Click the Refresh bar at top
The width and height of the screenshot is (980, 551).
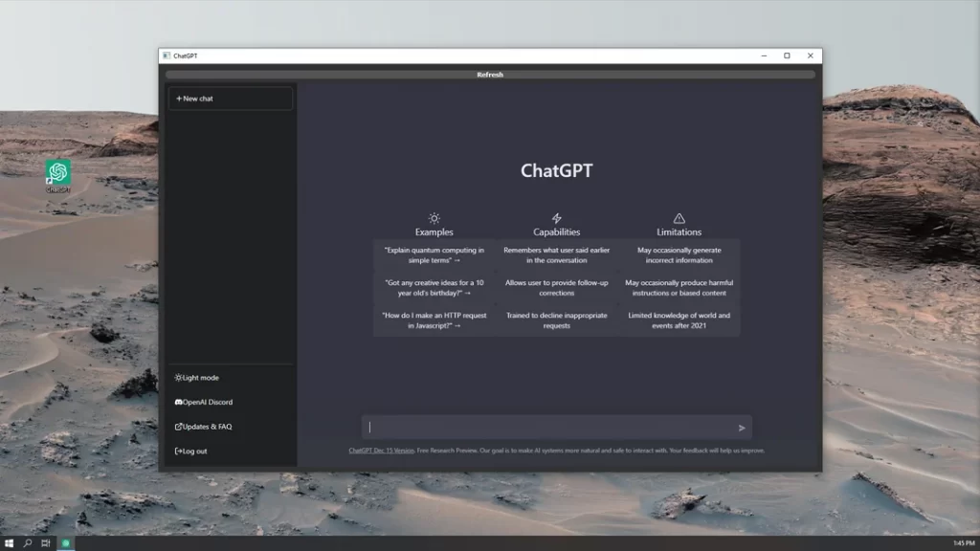[490, 75]
